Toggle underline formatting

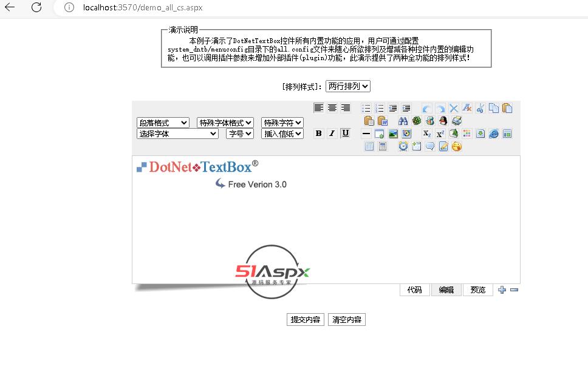click(x=346, y=134)
